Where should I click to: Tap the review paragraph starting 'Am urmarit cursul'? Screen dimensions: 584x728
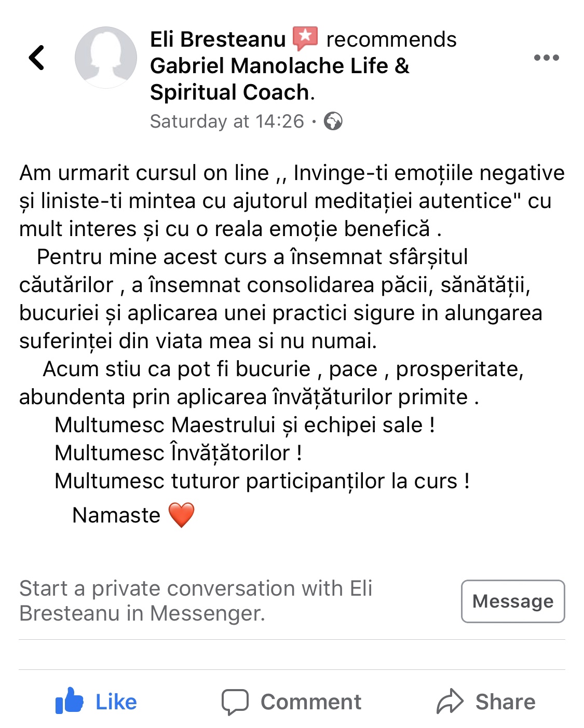click(292, 201)
